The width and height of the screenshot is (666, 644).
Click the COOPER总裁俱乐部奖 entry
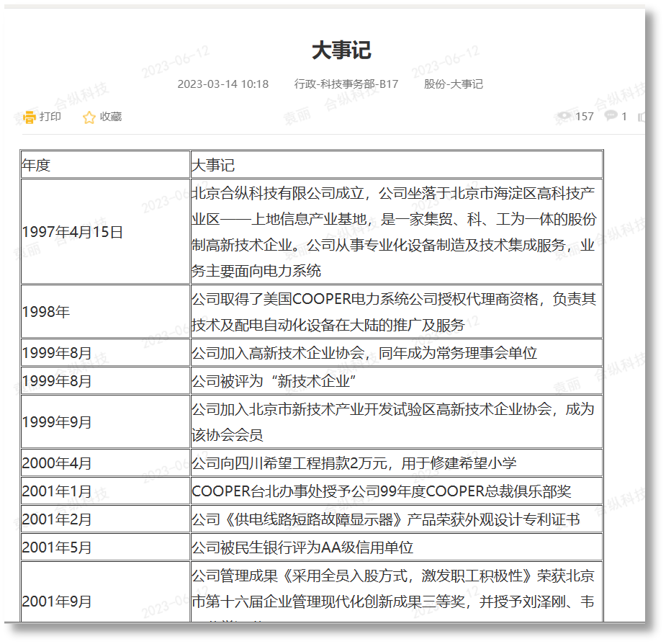(396, 491)
